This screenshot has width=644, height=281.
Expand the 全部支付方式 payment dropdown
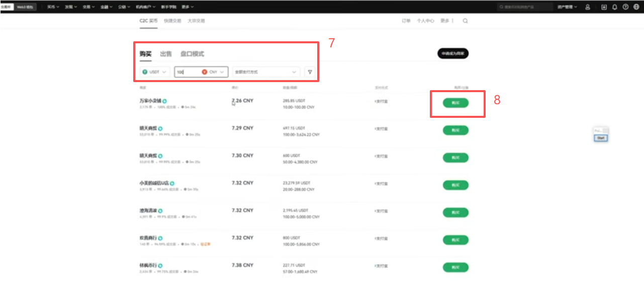pyautogui.click(x=266, y=72)
